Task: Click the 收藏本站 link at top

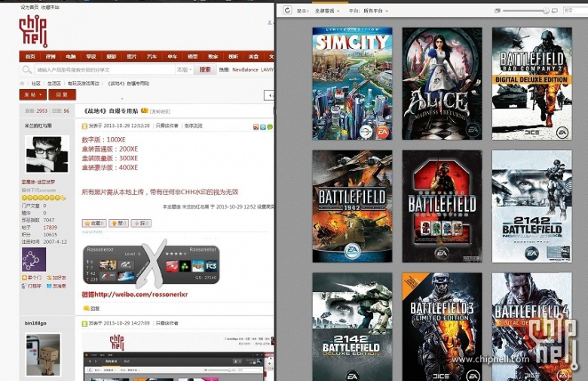Action: click(x=51, y=7)
